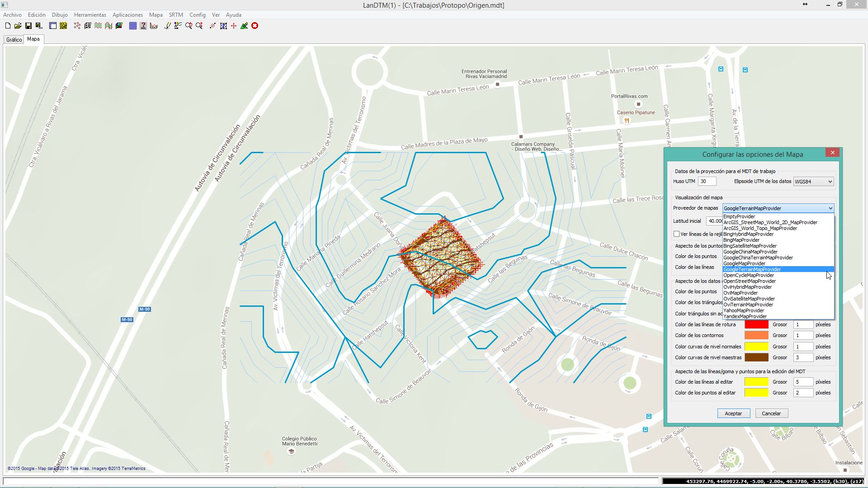Toggle 'Ver líneas de la rejilla' checkbox
Screen dimensions: 868x488
(x=676, y=234)
